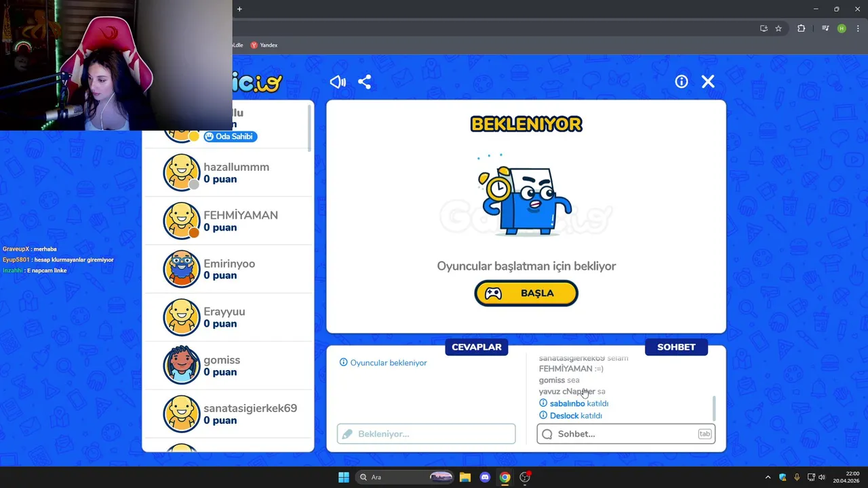868x488 pixels.
Task: Open Discord from taskbar
Action: point(485,477)
